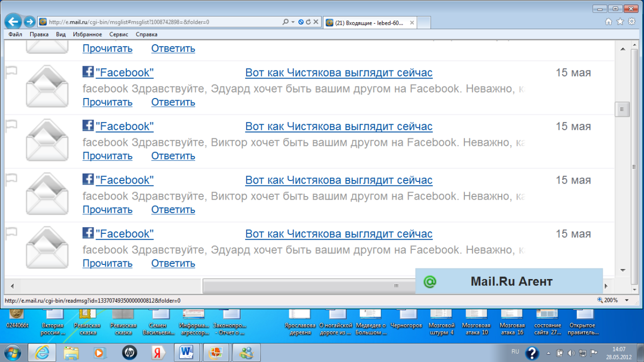This screenshot has height=362, width=644.
Task: Go back with the browser Back arrow
Action: (x=14, y=22)
